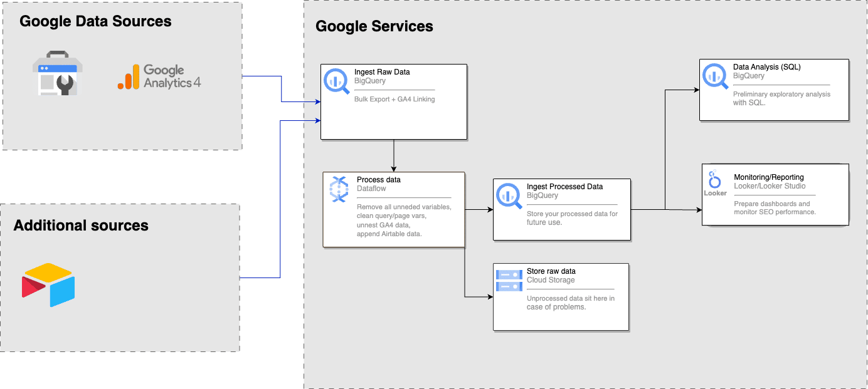The width and height of the screenshot is (868, 389).
Task: Click 'Prepare dashboards and' text
Action: [772, 204]
